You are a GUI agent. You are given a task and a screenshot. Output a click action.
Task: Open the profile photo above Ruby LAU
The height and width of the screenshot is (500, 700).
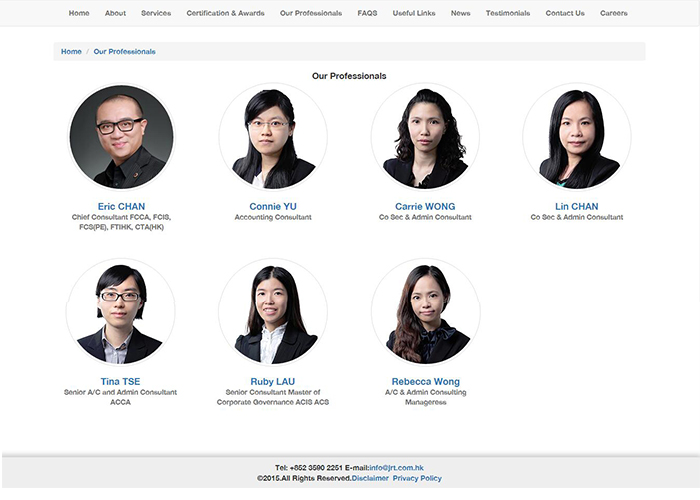[273, 312]
